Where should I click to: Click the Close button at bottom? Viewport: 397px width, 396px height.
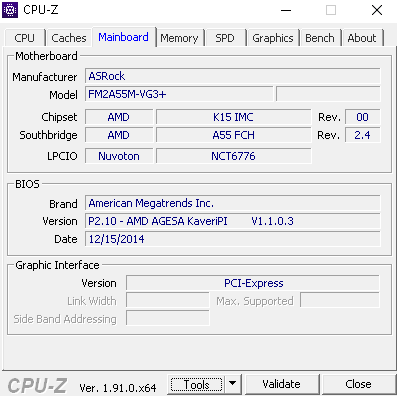tap(358, 384)
